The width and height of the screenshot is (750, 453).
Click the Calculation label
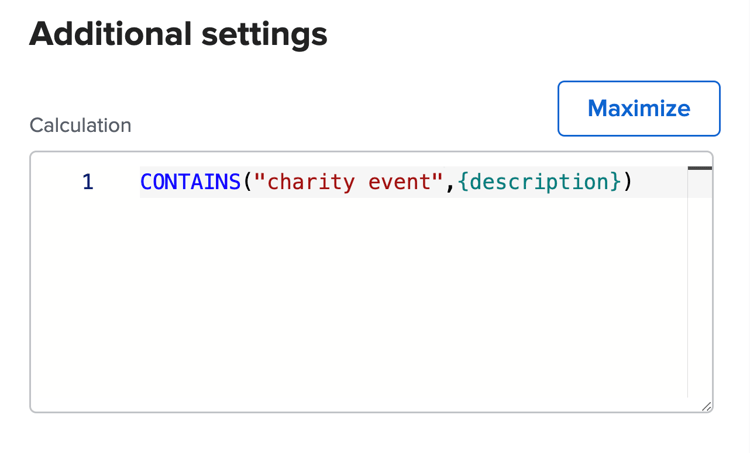pyautogui.click(x=80, y=125)
